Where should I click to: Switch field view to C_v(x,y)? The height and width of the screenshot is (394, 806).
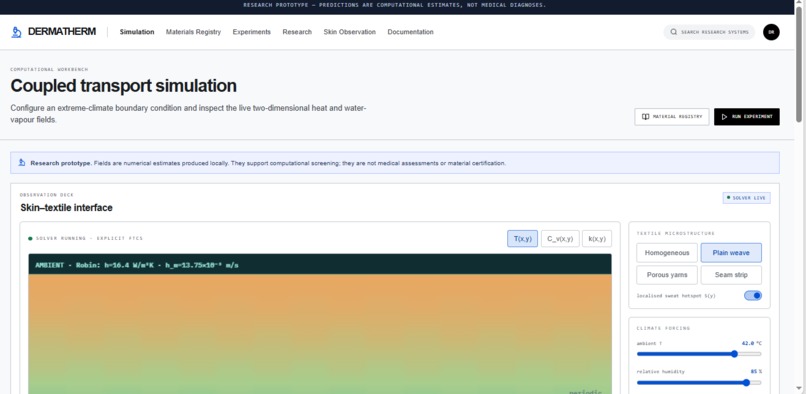pos(560,239)
